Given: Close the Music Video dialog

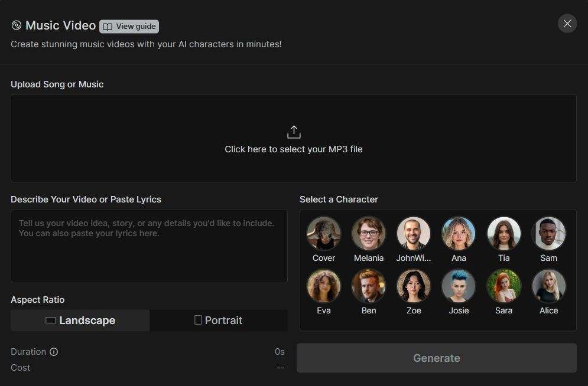Looking at the screenshot, I should click(x=567, y=24).
